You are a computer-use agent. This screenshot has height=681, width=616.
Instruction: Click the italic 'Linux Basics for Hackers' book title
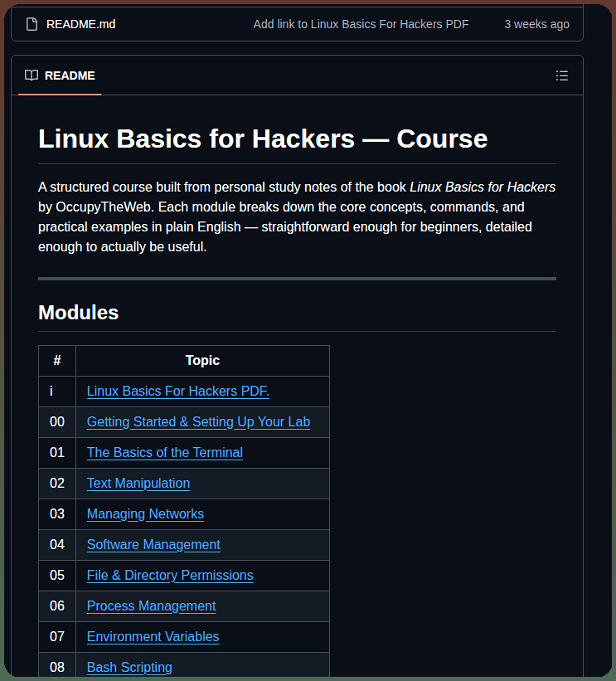483,187
